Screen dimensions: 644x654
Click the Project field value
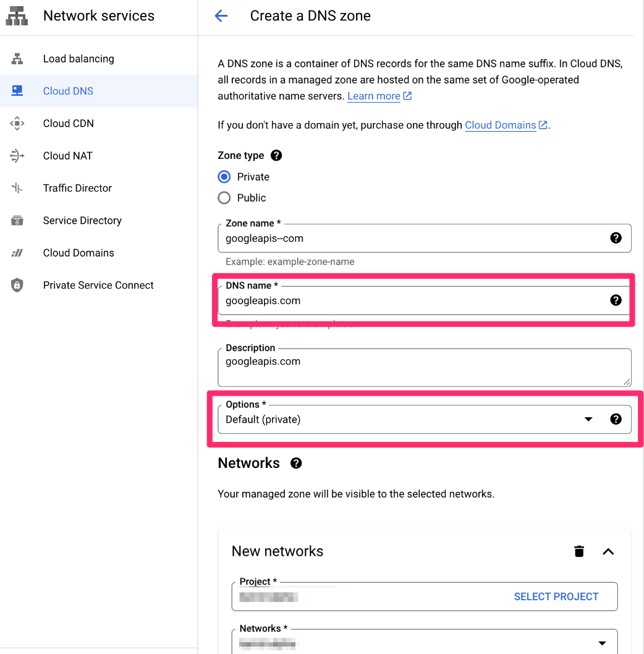click(x=269, y=597)
